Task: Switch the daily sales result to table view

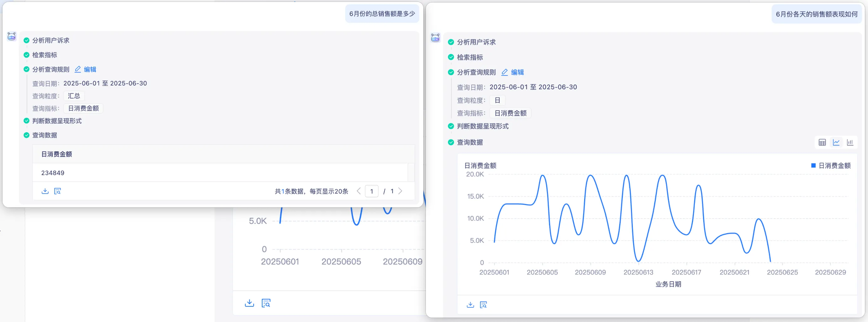Action: (x=822, y=142)
